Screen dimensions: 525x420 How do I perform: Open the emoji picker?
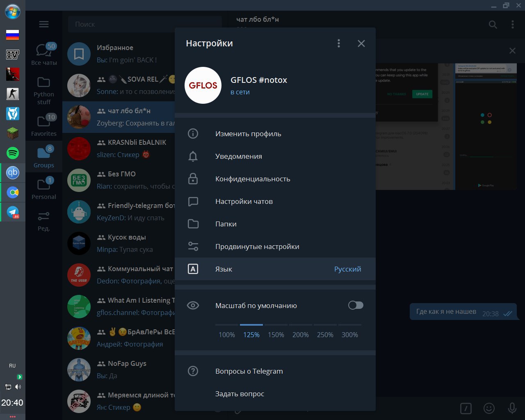tap(489, 408)
